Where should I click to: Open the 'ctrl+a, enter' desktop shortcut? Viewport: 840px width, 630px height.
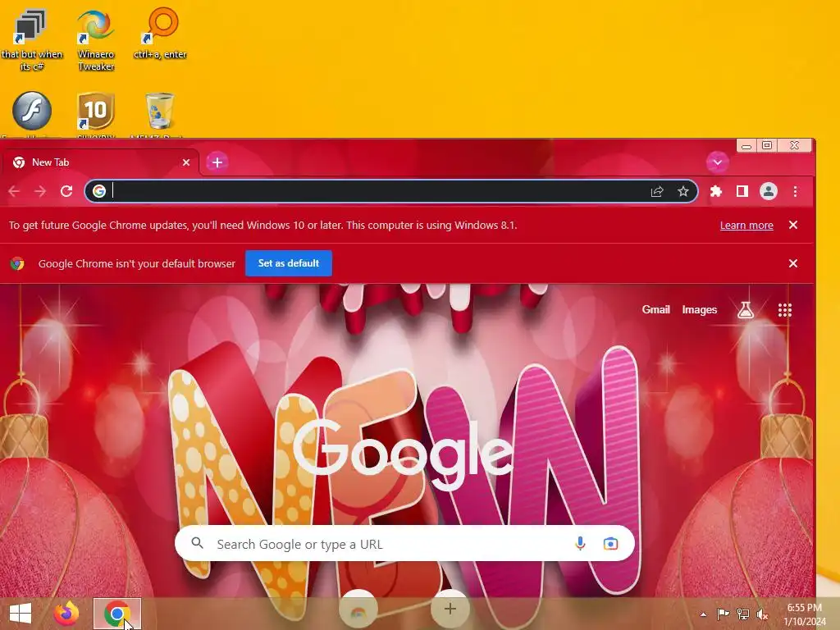pos(160,33)
